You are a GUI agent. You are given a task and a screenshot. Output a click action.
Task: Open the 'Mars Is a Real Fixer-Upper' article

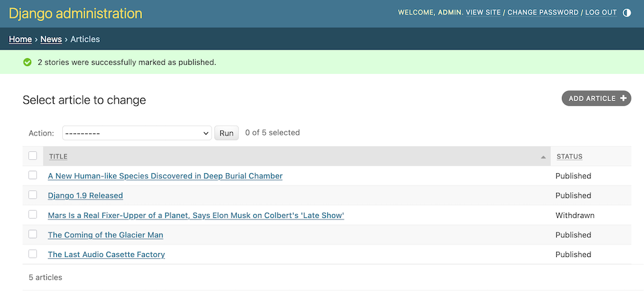click(196, 215)
